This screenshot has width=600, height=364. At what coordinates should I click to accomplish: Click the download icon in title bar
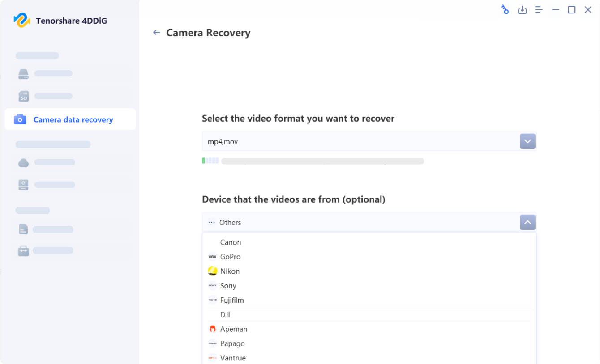(522, 10)
